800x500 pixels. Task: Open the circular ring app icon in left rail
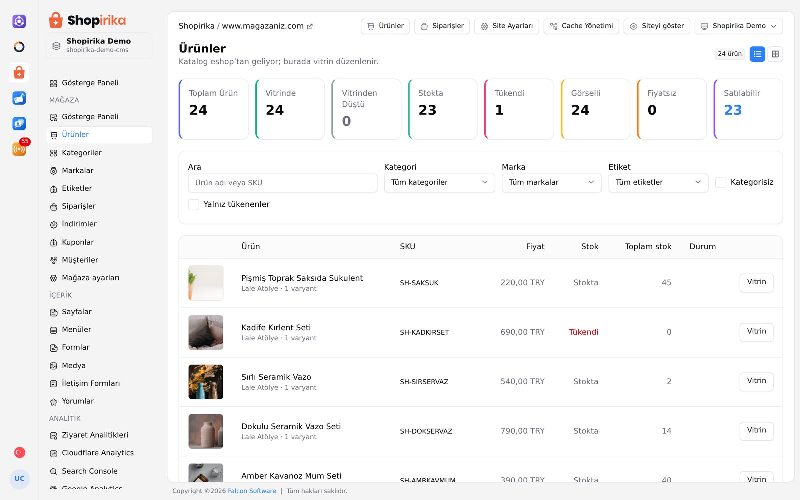point(19,47)
